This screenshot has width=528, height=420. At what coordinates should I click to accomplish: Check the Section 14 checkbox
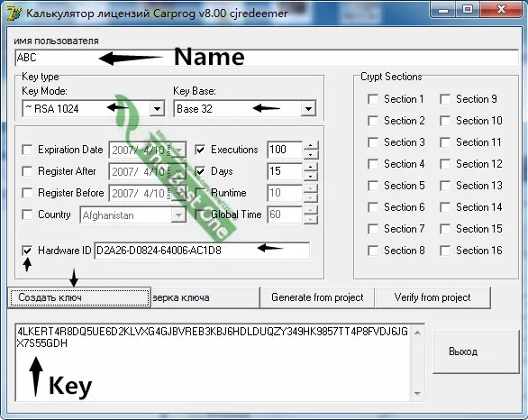pos(445,207)
